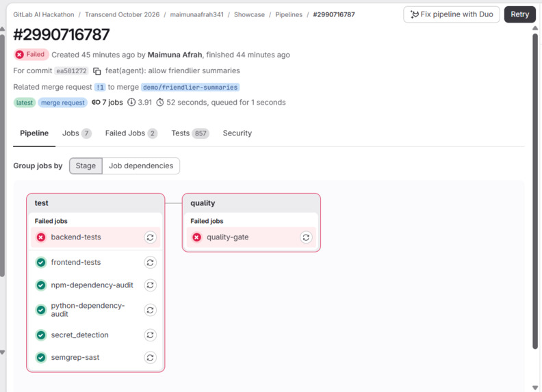Open merge request !1 link
Viewport: 542px width, 392px height.
tap(100, 87)
